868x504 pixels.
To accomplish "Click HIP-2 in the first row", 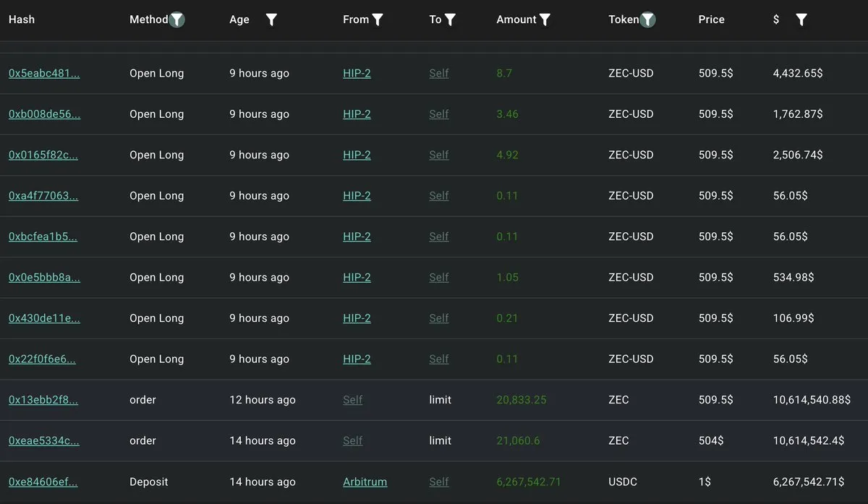I will (x=357, y=73).
